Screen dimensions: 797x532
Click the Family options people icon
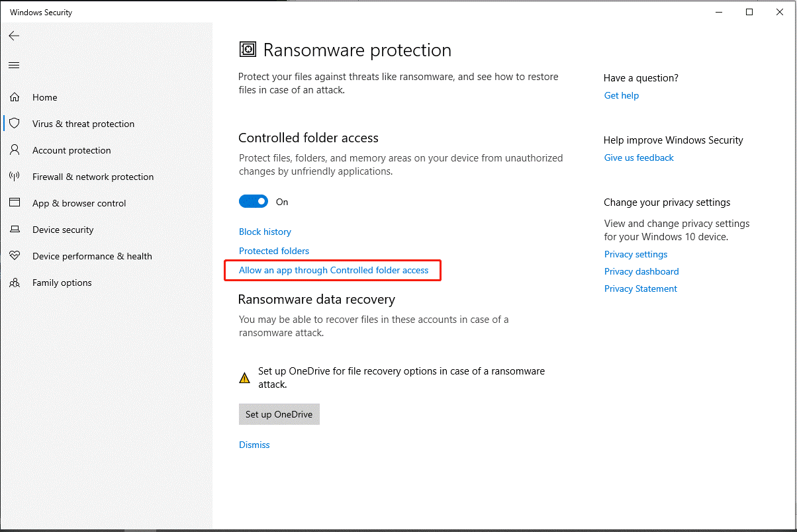(15, 283)
